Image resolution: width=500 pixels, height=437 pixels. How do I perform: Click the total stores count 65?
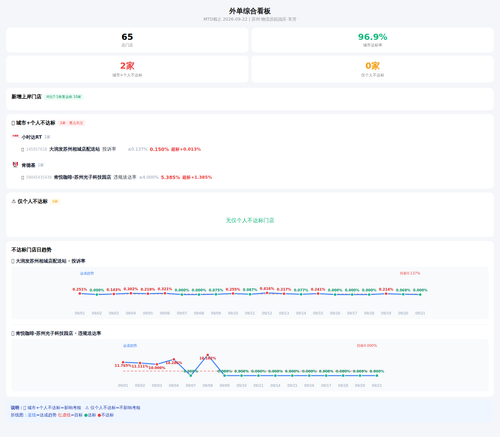point(127,37)
